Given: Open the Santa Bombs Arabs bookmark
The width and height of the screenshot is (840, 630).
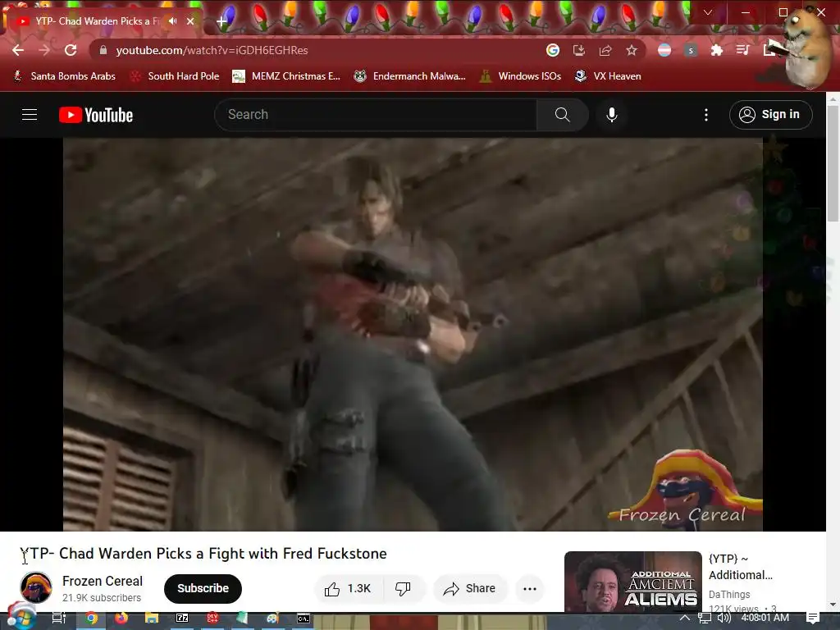Looking at the screenshot, I should (x=64, y=76).
